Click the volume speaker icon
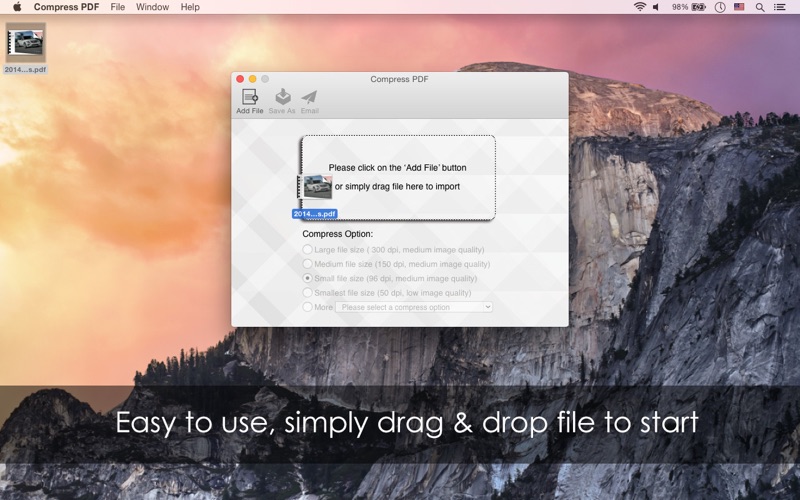This screenshot has width=800, height=500. coord(657,7)
